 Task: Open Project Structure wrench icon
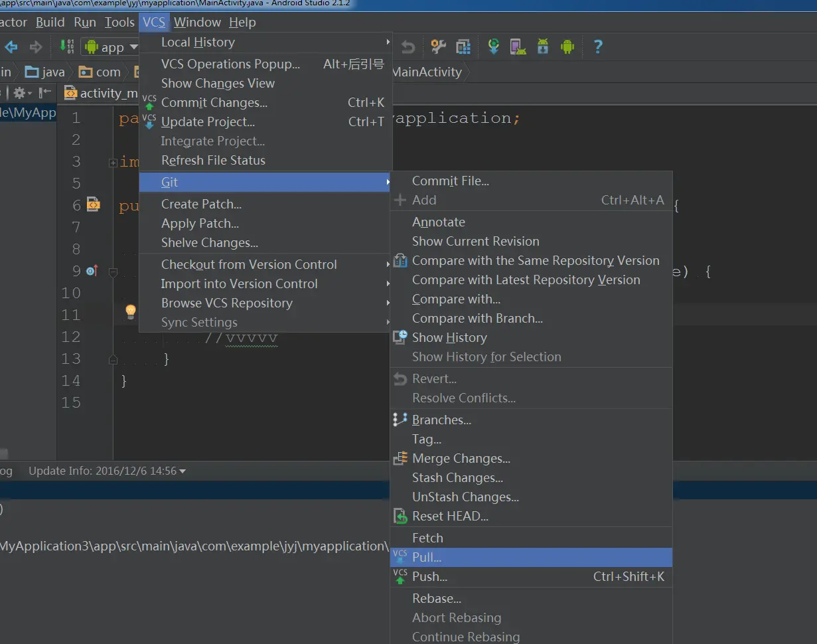coord(438,46)
